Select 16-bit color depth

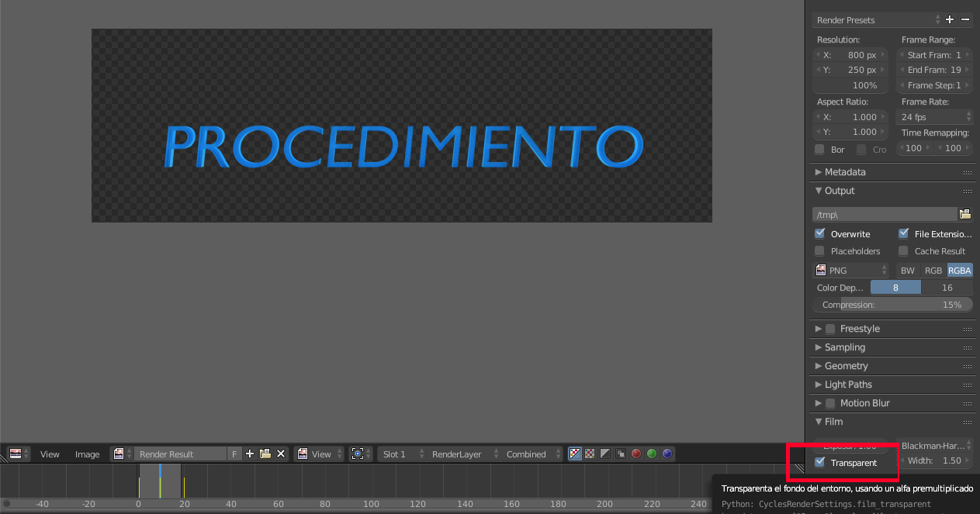point(947,287)
